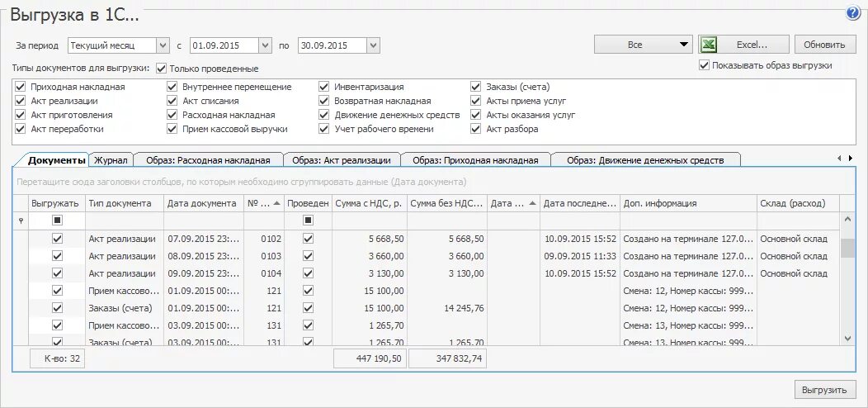Viewport: 868px width, 408px height.
Task: Switch to the 'Документы' tab
Action: tap(58, 160)
